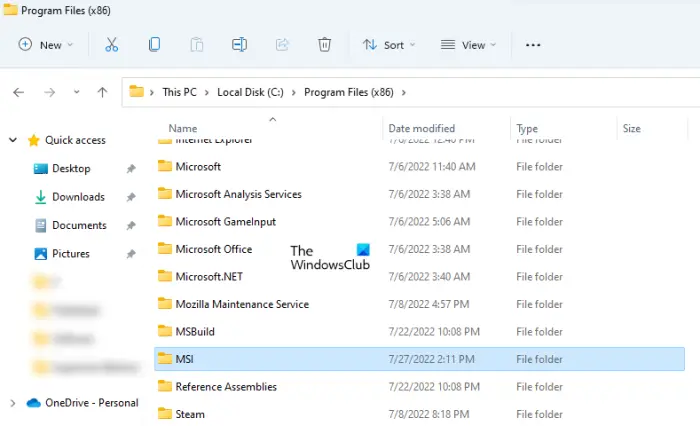The width and height of the screenshot is (700, 426).
Task: Click the Copy icon in toolbar
Action: point(154,45)
